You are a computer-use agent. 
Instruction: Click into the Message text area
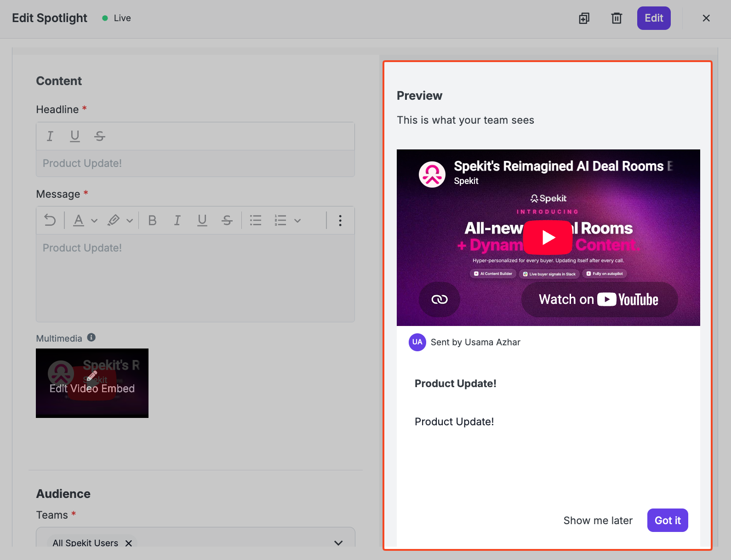pos(195,278)
